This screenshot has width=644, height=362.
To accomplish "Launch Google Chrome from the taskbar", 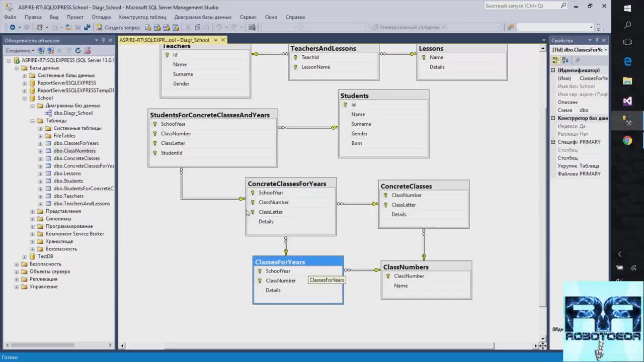I will [x=627, y=141].
